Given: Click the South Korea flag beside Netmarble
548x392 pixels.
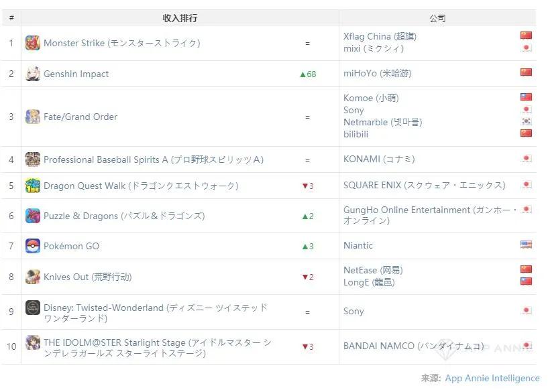Looking at the screenshot, I should [526, 121].
